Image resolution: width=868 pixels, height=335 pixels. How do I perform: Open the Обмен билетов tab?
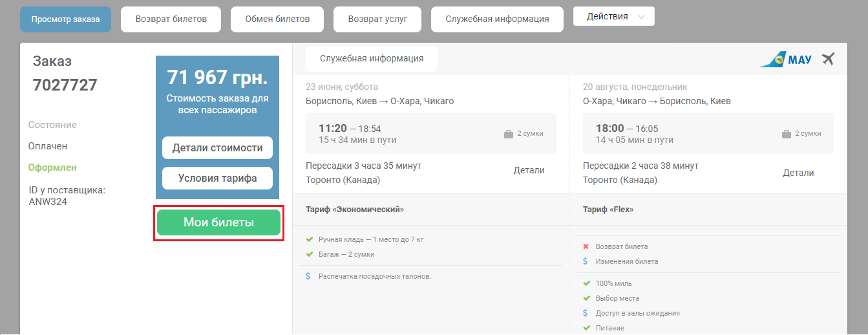(x=277, y=19)
